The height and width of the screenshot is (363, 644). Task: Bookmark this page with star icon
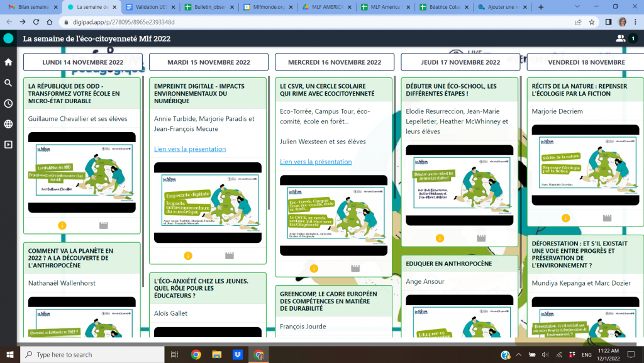(592, 22)
